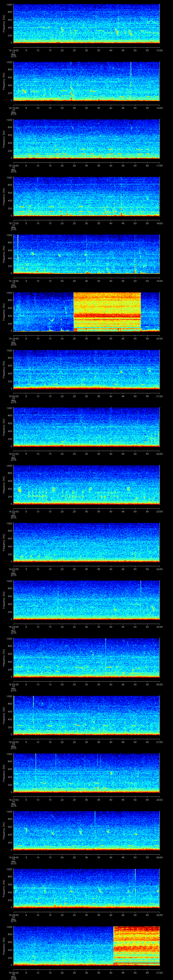Click the '19:26:00' time label
This screenshot has width=173, height=980.
coord(13,742)
